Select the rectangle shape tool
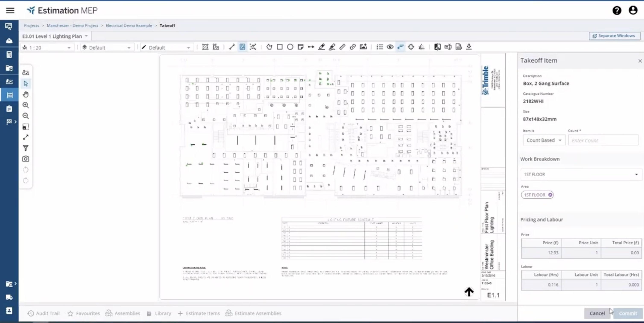Viewport: 644px width, 323px height. tap(280, 47)
